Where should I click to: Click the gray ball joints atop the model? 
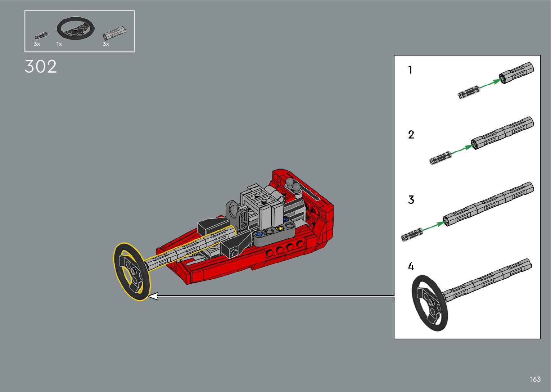click(x=294, y=185)
